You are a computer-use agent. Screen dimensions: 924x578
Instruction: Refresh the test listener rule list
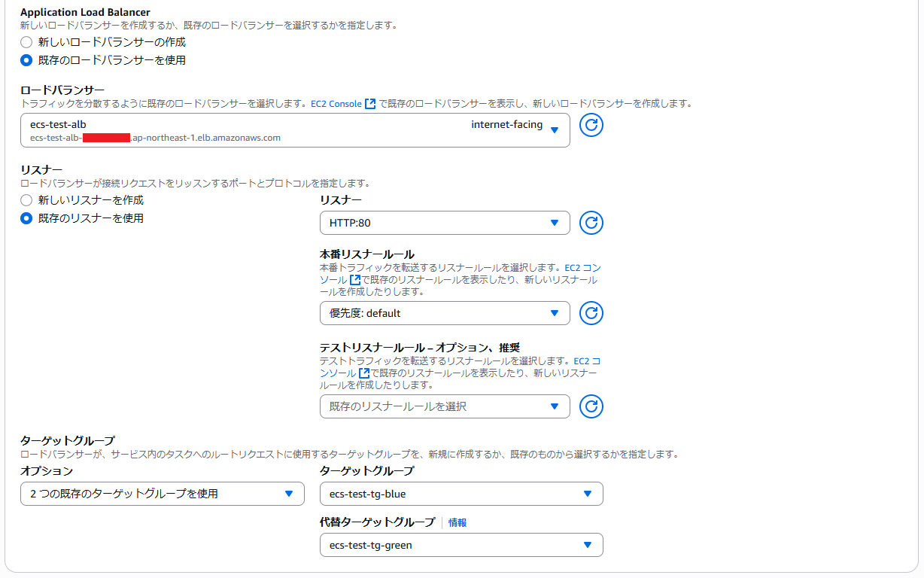point(591,406)
